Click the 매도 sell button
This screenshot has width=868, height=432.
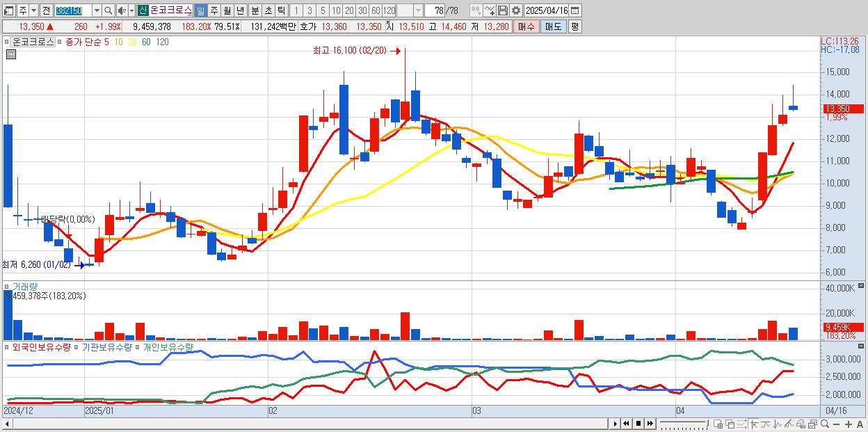pos(553,26)
